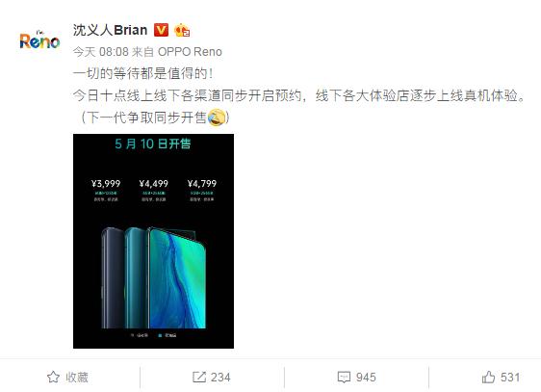The image size is (541, 392).
Task: Click the ¥3,999 price in poster
Action: 106,184
